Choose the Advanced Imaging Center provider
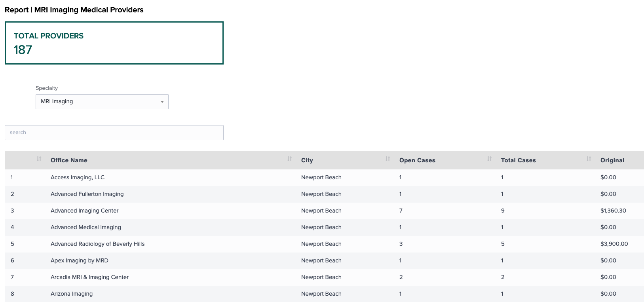The width and height of the screenshot is (644, 302). click(x=84, y=211)
